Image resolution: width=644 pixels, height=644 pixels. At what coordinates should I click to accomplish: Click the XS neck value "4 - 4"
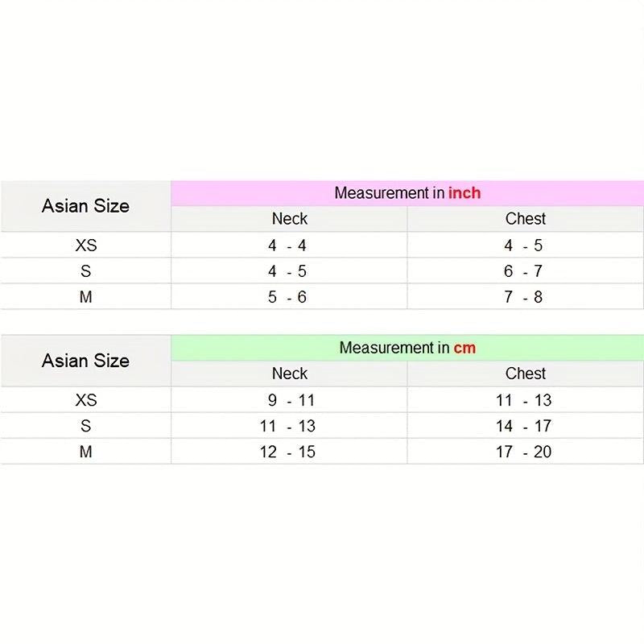coord(287,246)
